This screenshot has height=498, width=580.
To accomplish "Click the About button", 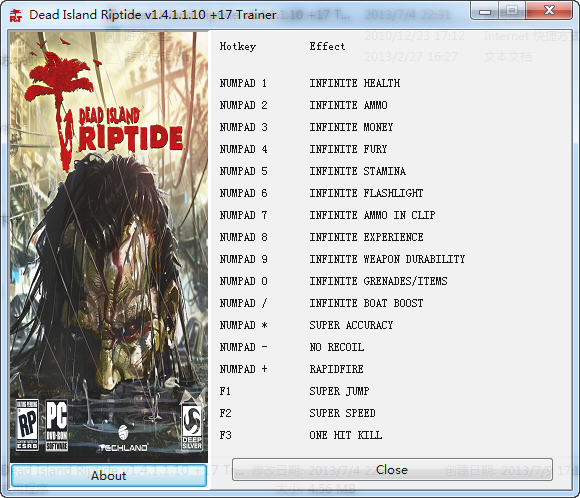I will (108, 475).
